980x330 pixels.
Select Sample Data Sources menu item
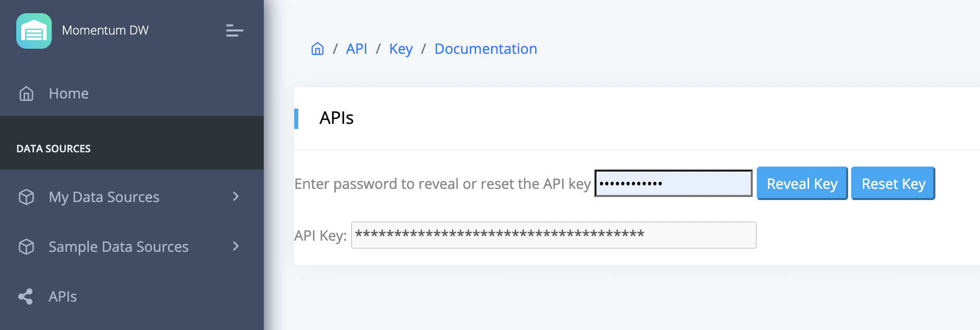pos(132,246)
